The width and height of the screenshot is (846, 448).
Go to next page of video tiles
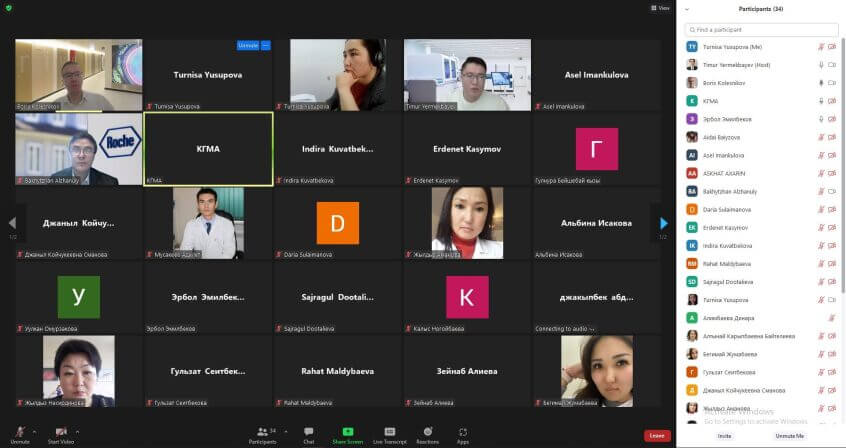point(663,223)
